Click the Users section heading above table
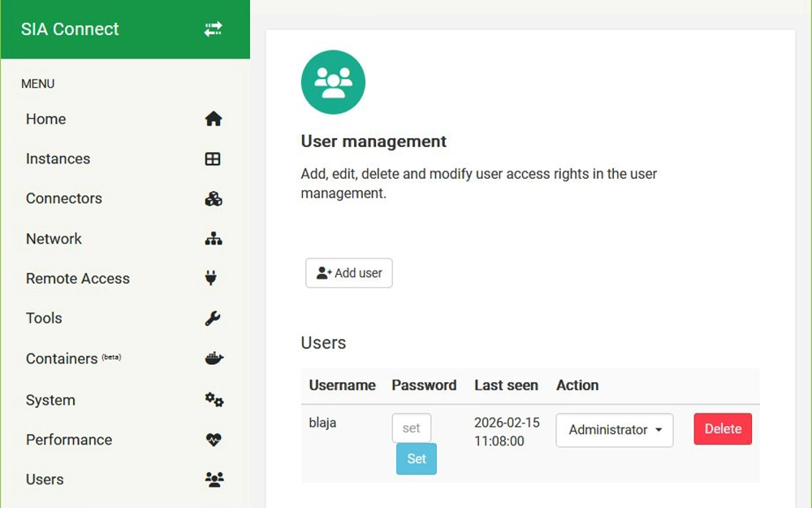The height and width of the screenshot is (508, 812). 324,343
